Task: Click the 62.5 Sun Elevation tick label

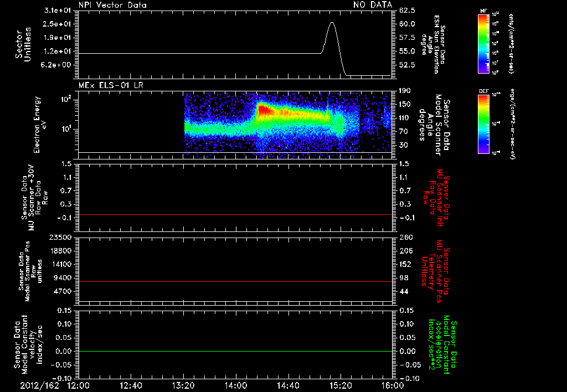Action: (x=407, y=10)
